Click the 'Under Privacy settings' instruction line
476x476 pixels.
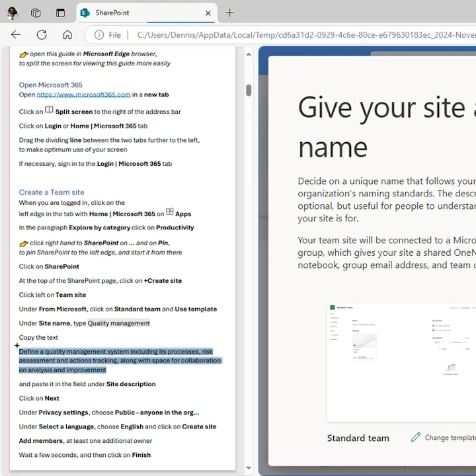pyautogui.click(x=109, y=413)
